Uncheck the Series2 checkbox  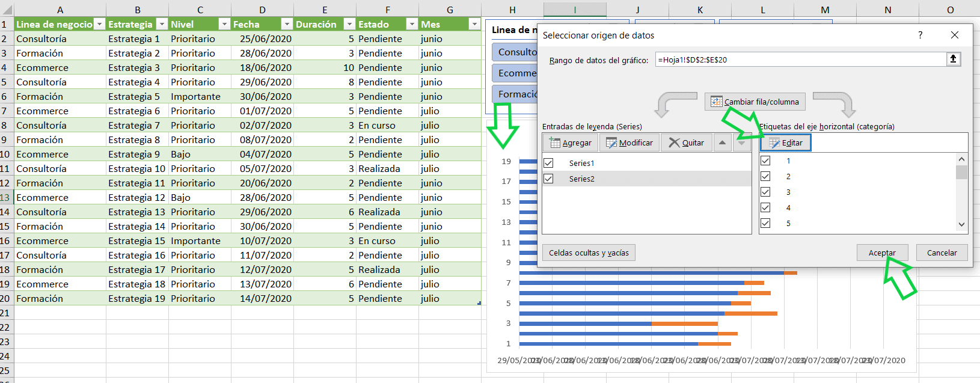pyautogui.click(x=548, y=179)
